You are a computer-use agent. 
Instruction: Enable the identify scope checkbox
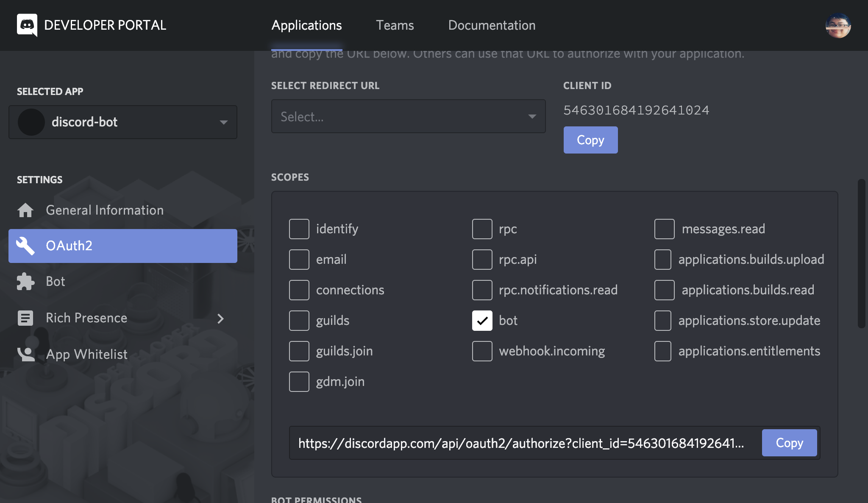[299, 229]
